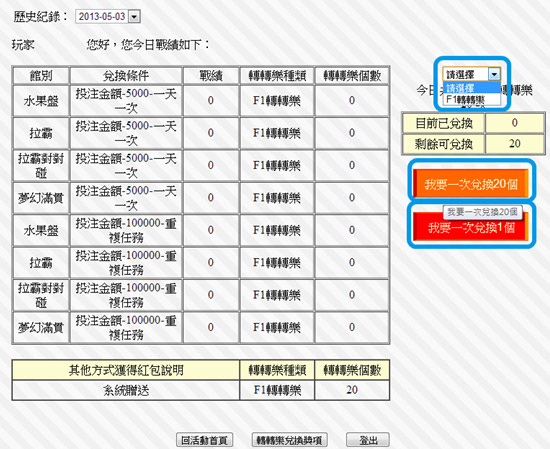Image resolution: width=550 pixels, height=449 pixels.
Task: Select the 目前已兌換 value cell
Action: (515, 123)
